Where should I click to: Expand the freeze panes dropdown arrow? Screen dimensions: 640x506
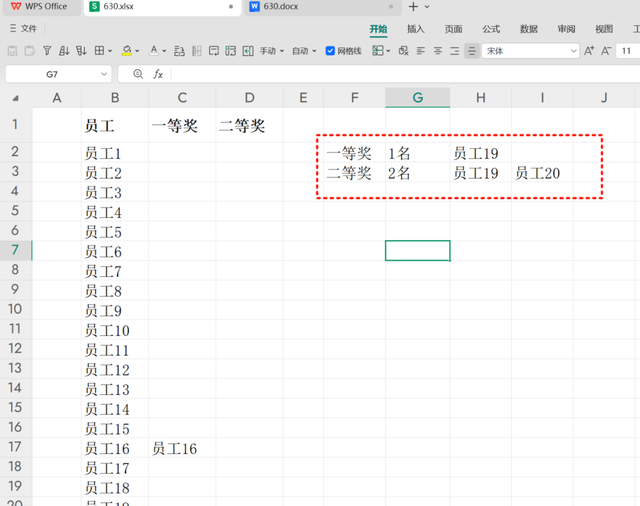click(388, 51)
